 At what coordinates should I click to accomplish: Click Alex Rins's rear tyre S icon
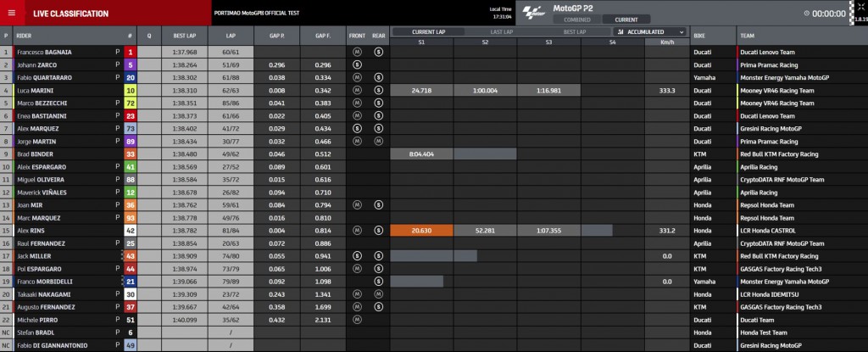[379, 231]
